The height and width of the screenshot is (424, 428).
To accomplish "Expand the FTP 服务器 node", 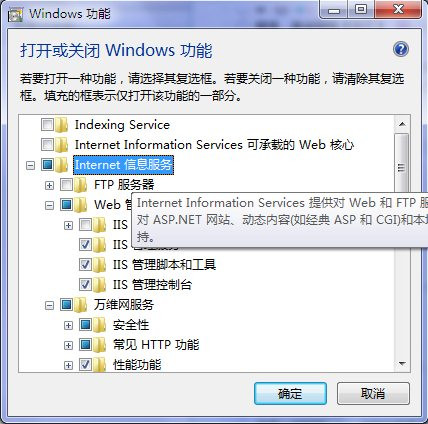I will coord(49,185).
